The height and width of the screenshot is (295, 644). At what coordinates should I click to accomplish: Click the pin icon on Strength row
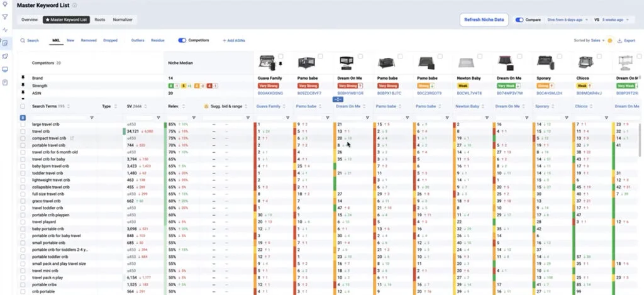pos(23,86)
